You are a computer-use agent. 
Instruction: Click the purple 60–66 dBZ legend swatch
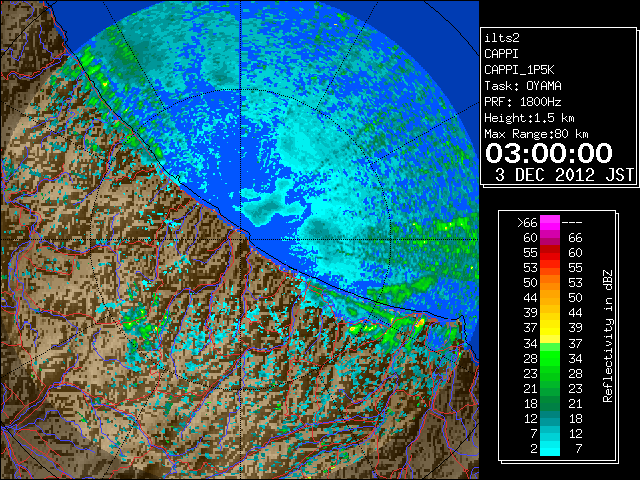(x=550, y=238)
